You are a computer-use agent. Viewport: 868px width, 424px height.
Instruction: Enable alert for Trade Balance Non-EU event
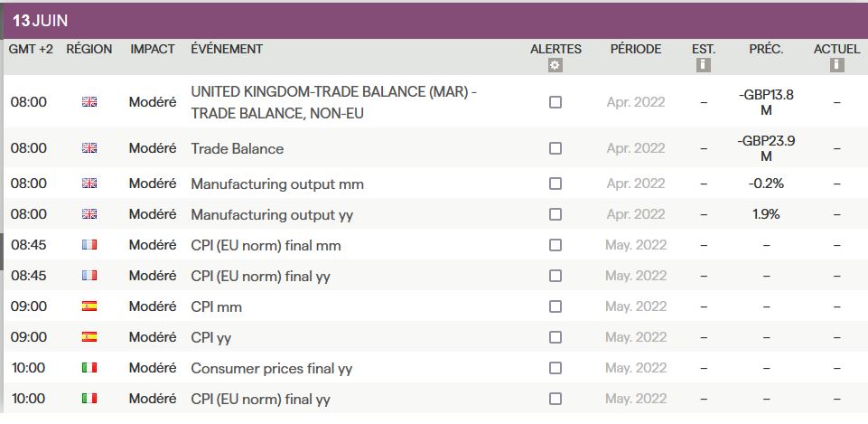(555, 102)
